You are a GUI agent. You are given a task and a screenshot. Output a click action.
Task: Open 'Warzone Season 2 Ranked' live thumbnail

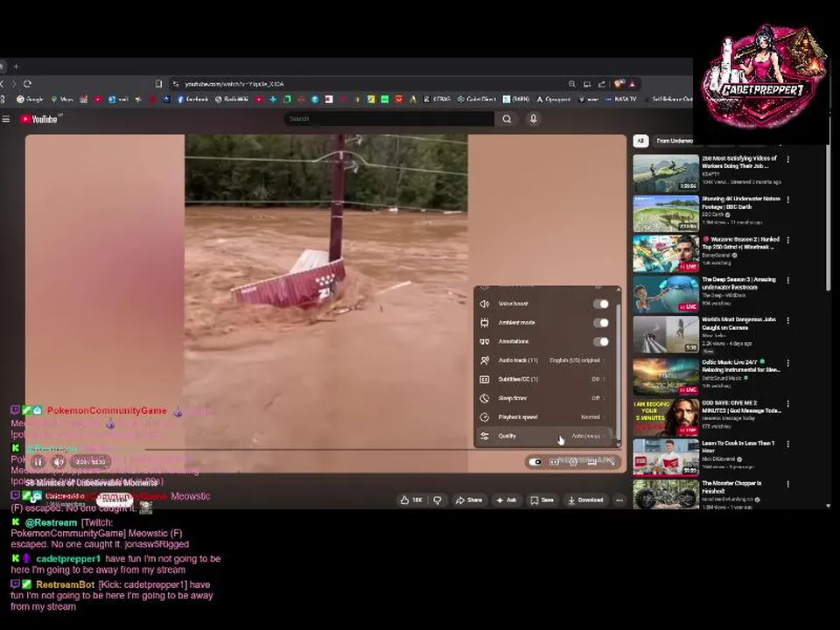(x=666, y=254)
